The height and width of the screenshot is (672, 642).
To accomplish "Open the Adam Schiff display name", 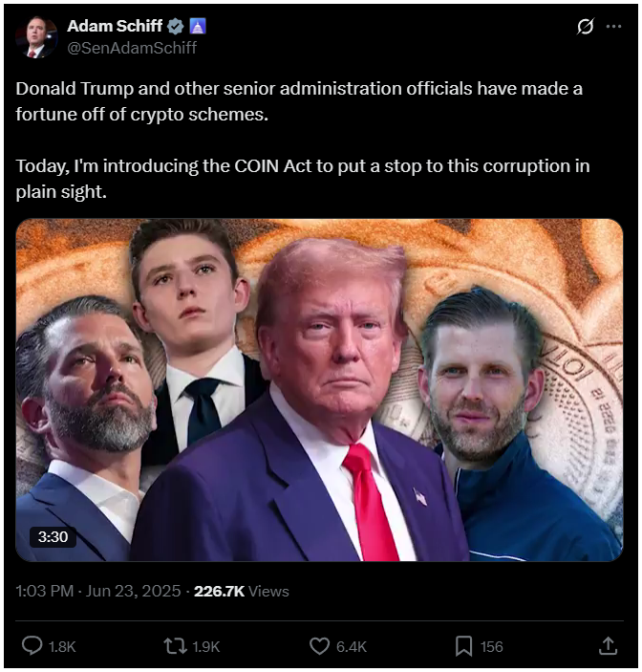I will [x=115, y=26].
